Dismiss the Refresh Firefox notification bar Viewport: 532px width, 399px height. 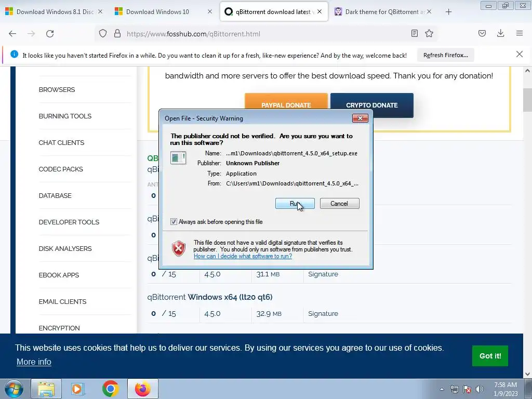(x=520, y=54)
